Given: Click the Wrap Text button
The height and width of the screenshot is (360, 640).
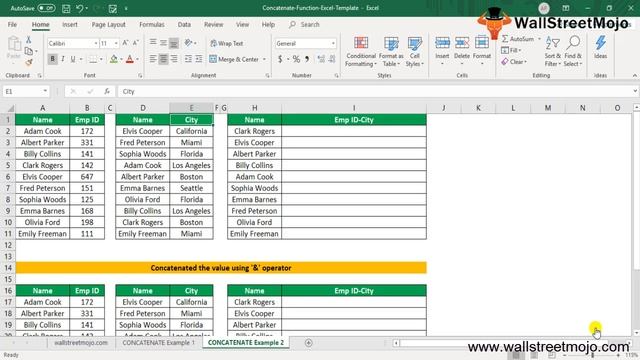Looking at the screenshot, I should (227, 43).
